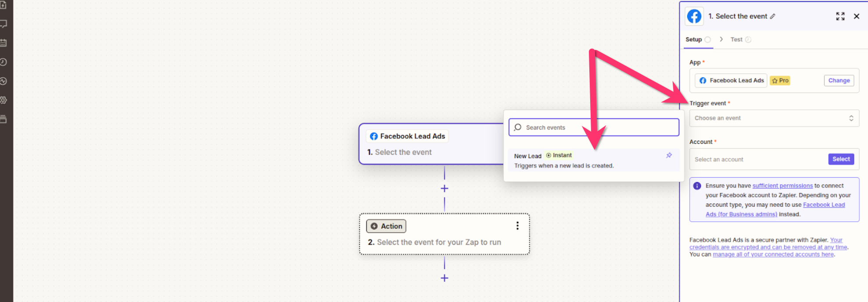Open the sufficient permissions link

pyautogui.click(x=782, y=186)
